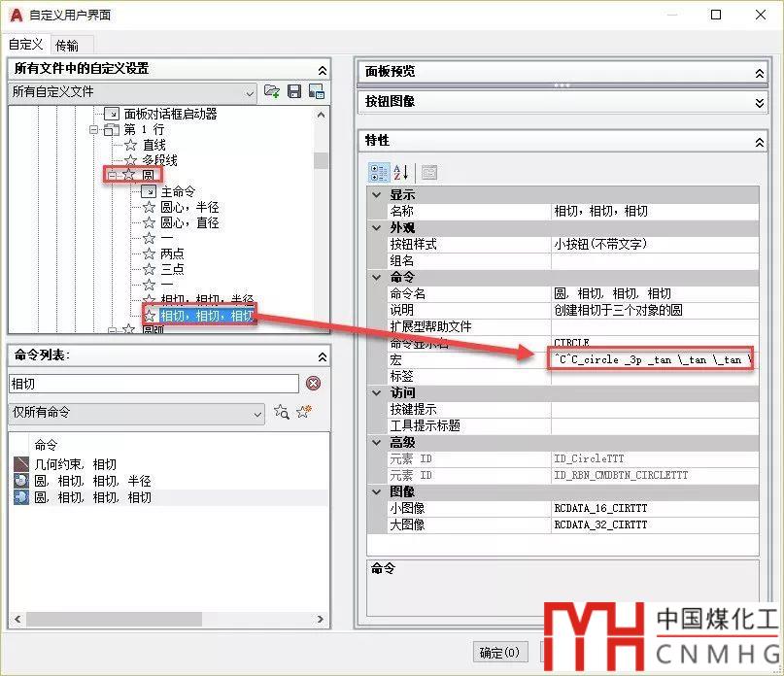Screen dimensions: 784x676
Task: Click star icon of 直线 item
Action: click(130, 145)
